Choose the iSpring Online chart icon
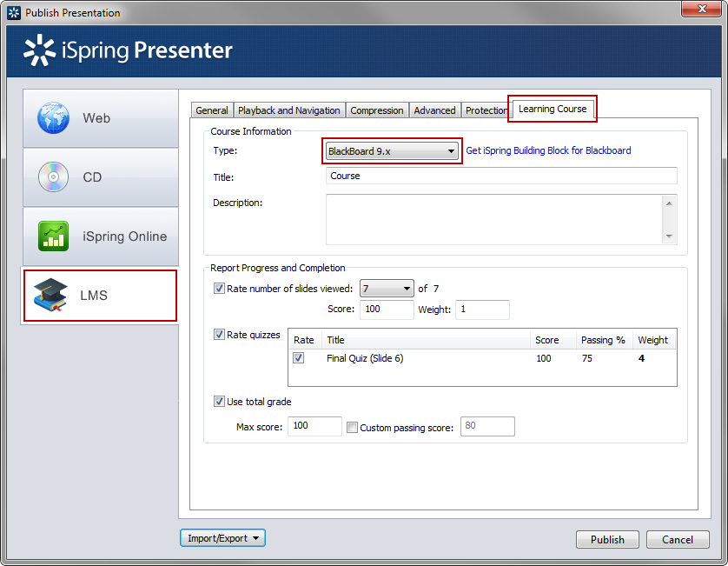The width and height of the screenshot is (728, 566). (53, 236)
